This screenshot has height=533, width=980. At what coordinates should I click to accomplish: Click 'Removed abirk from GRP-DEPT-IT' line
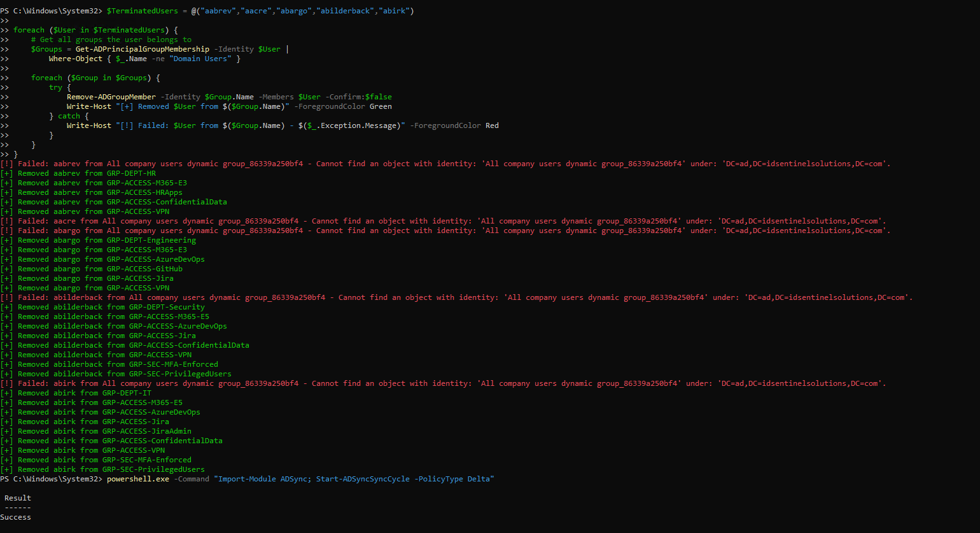(x=76, y=393)
